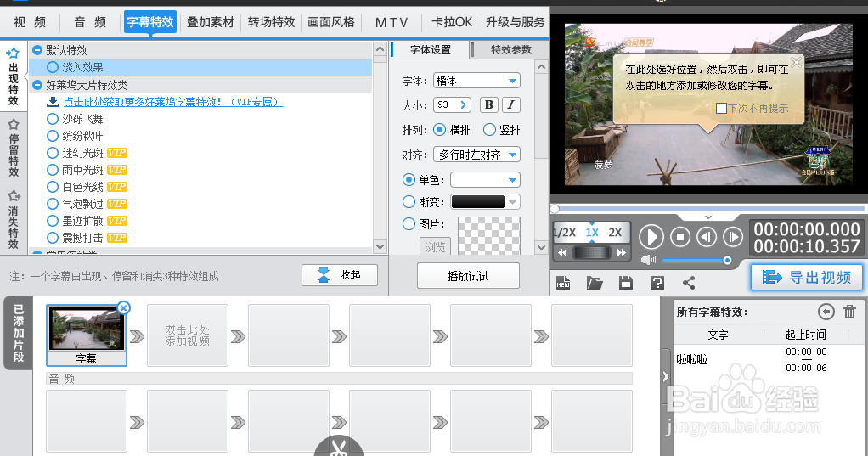The width and height of the screenshot is (868, 456).
Task: Switch to 转场特效 tab
Action: coord(271,22)
